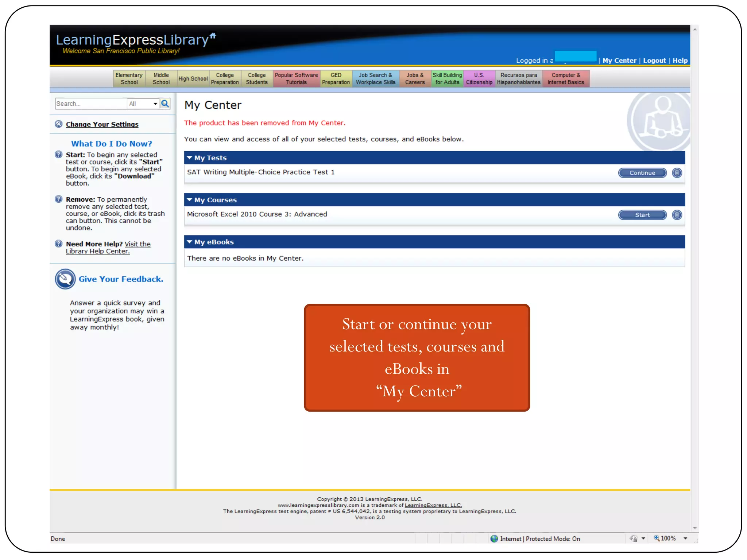Collapse the My Courses section
The height and width of the screenshot is (560, 747).
189,200
